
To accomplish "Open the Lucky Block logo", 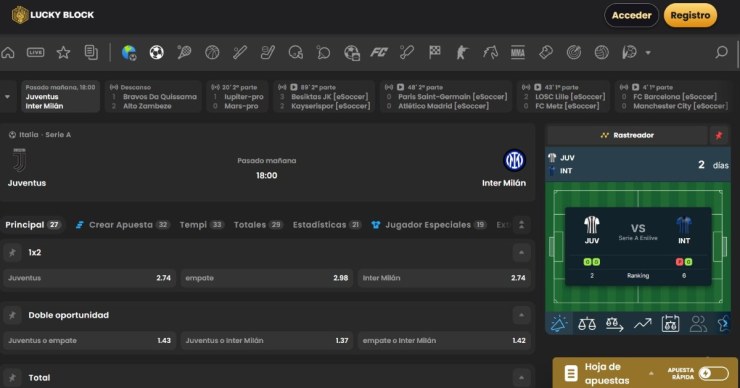I will click(53, 15).
